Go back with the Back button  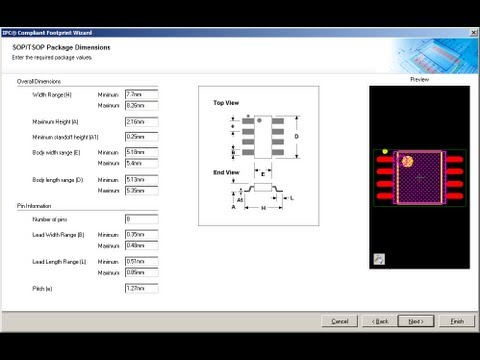click(x=380, y=321)
